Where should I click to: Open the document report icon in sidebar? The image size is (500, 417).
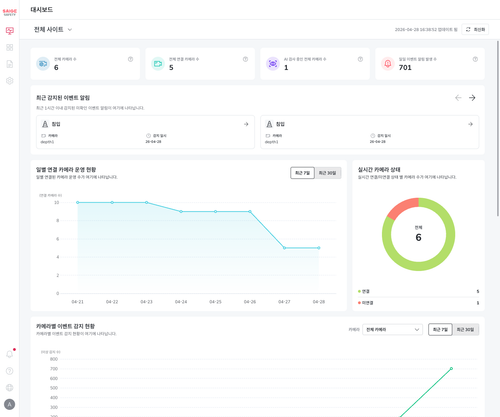click(10, 64)
